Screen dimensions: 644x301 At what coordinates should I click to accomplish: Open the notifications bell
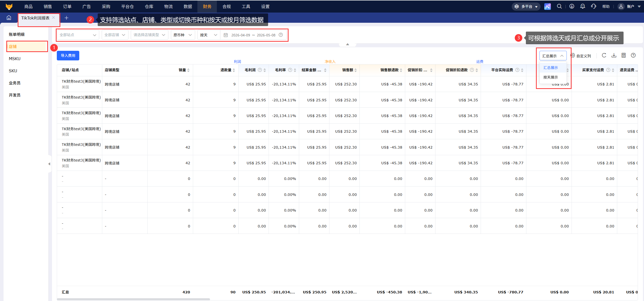pos(583,7)
